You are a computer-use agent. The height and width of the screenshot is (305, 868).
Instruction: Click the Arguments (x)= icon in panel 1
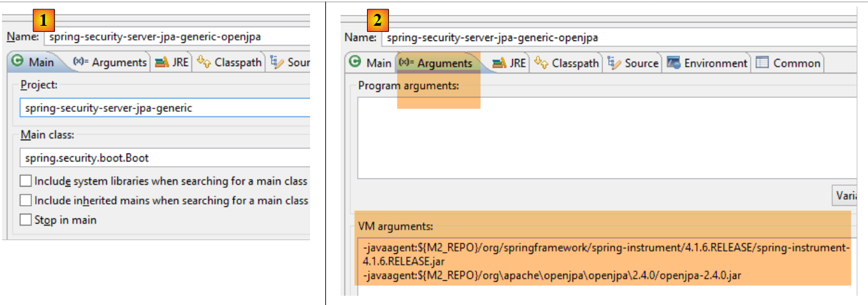pos(80,62)
